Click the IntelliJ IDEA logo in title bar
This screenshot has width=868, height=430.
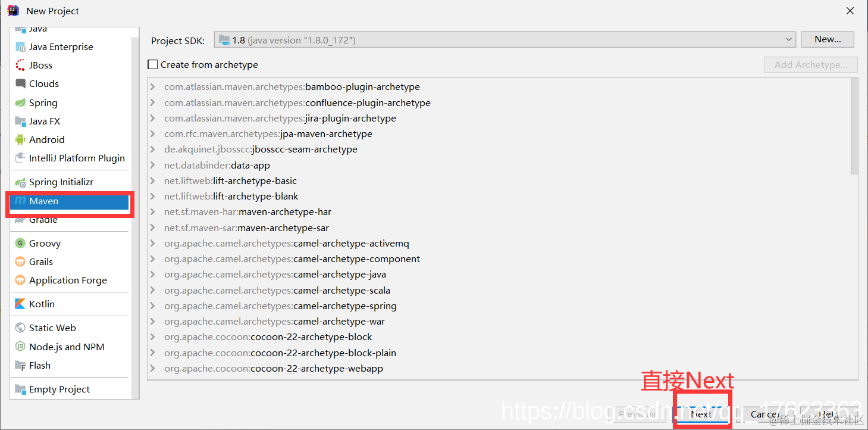tap(13, 11)
